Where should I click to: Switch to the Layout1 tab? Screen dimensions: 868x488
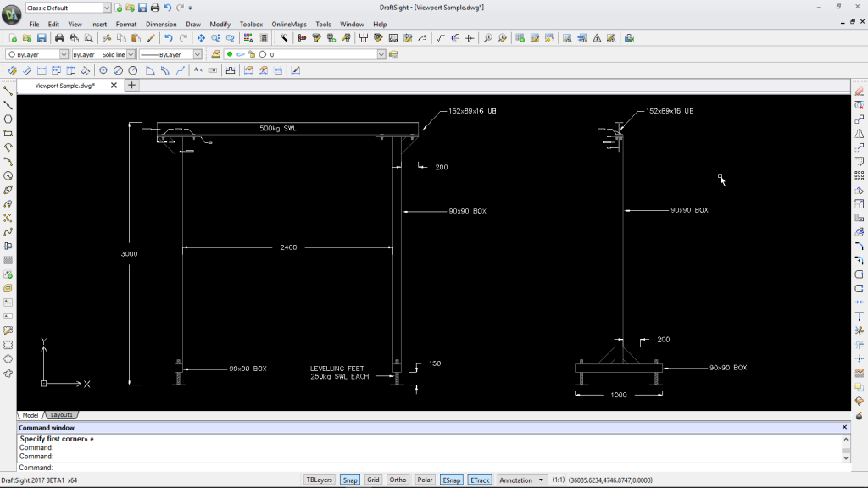[60, 414]
